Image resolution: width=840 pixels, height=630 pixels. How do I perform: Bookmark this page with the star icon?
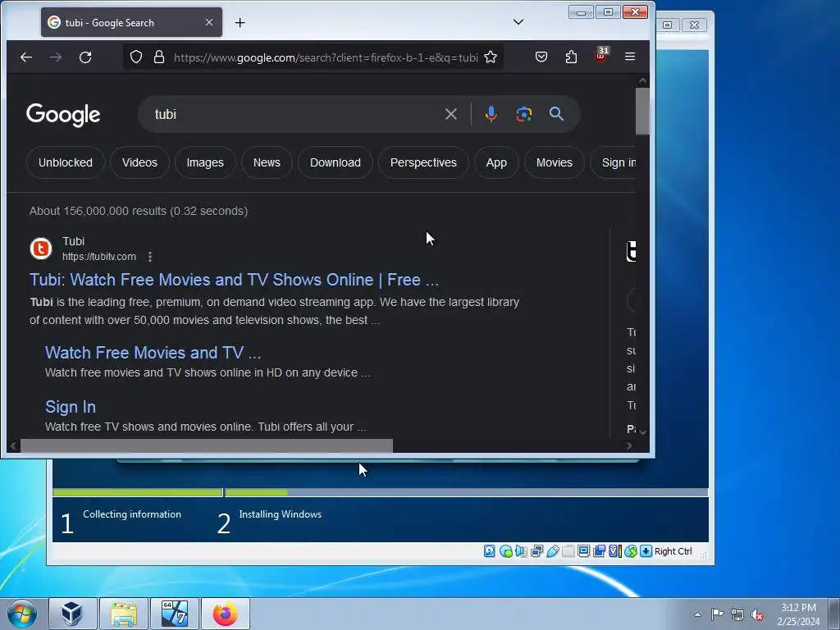(x=491, y=57)
